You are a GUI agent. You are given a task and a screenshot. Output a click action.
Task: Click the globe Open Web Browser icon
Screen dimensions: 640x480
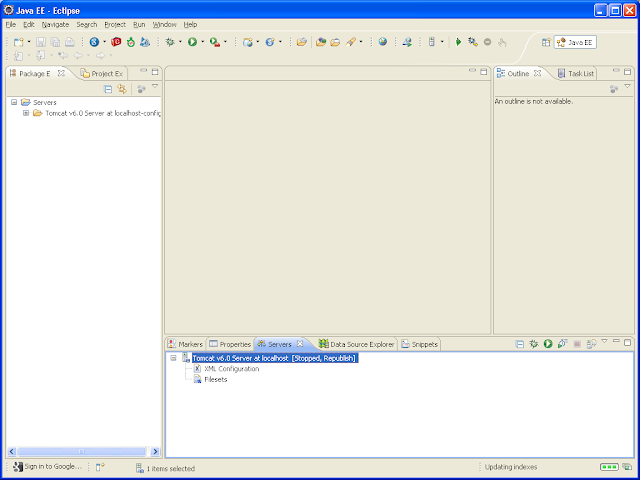click(382, 41)
